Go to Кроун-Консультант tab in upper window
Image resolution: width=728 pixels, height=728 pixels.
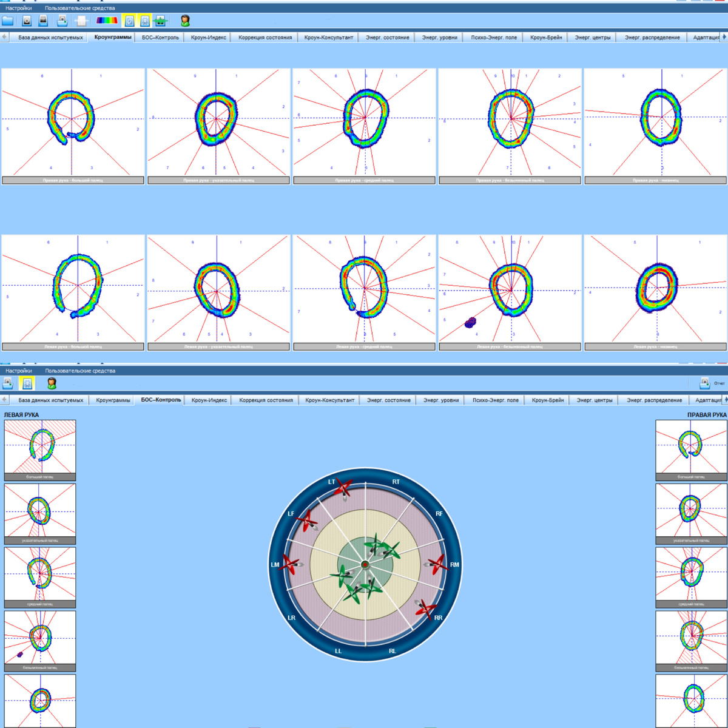coord(329,37)
